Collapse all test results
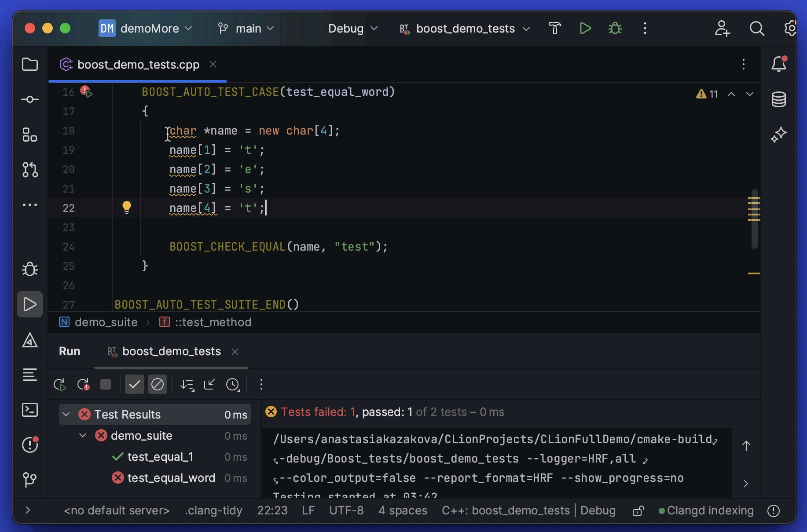The image size is (807, 532). coord(209,385)
